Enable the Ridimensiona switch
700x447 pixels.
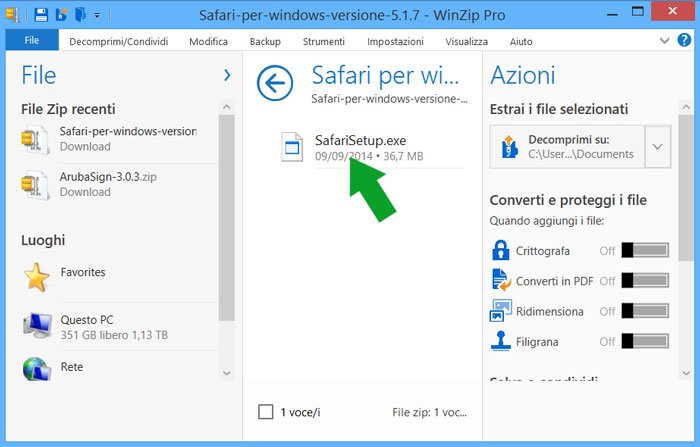[x=646, y=311]
